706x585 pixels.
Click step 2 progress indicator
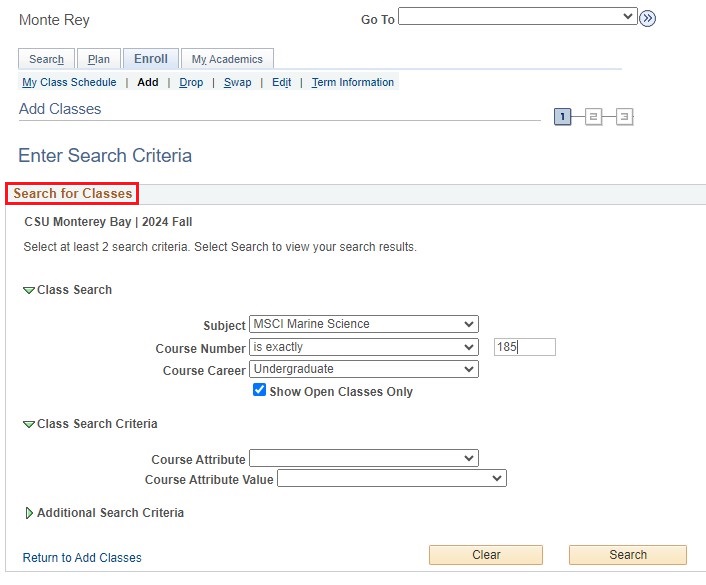593,117
